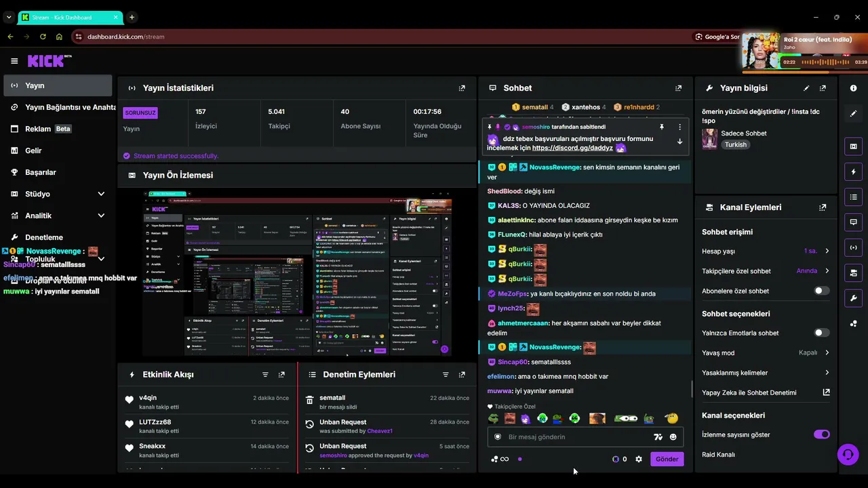Image resolution: width=868 pixels, height=488 pixels.
Task: Open the browser tab list dropdown
Action: [x=9, y=18]
